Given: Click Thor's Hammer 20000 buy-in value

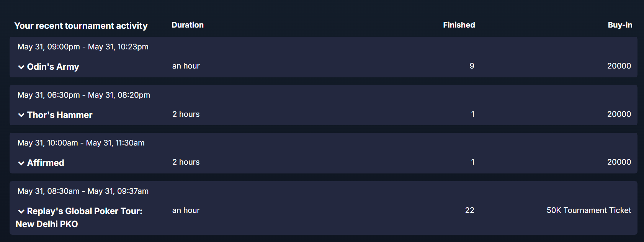Looking at the screenshot, I should point(619,114).
